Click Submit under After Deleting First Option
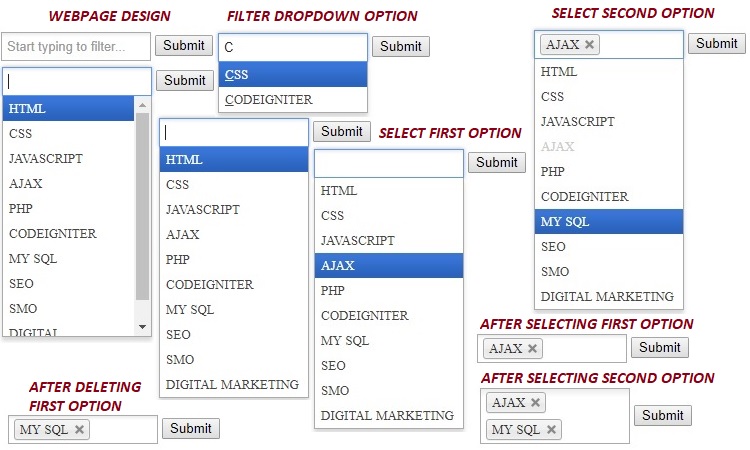 click(190, 428)
